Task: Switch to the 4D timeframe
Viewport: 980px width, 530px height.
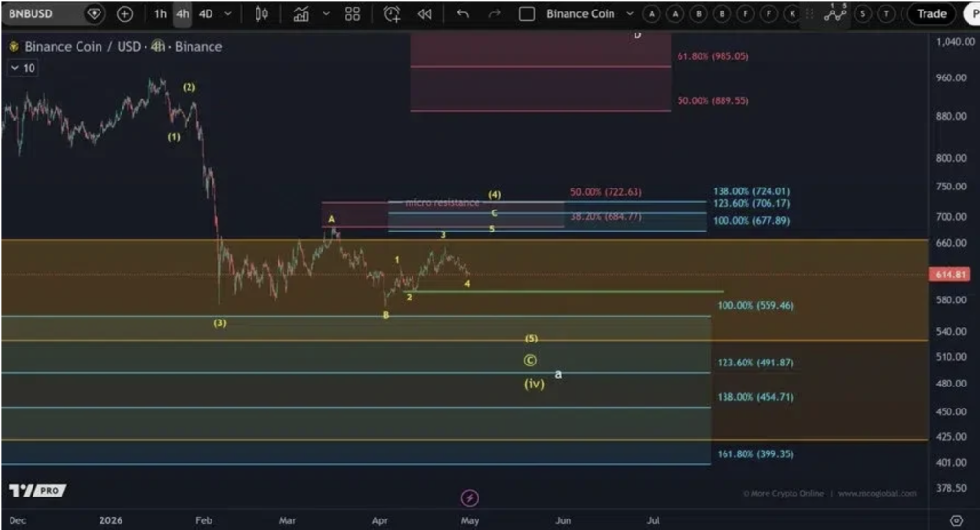Action: 206,13
